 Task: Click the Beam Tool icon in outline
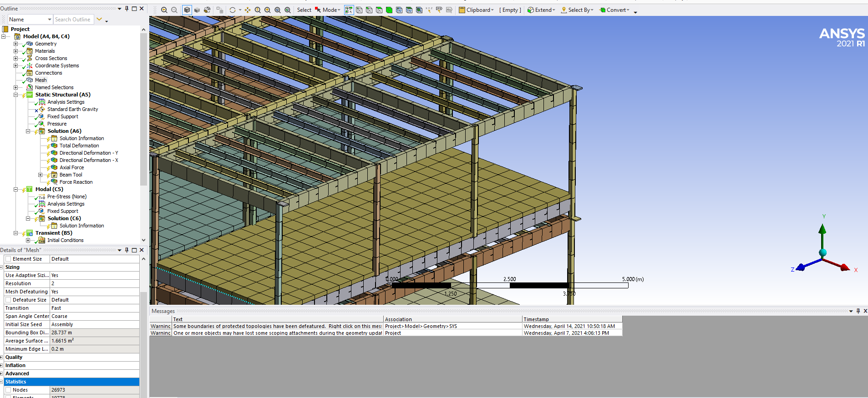click(54, 175)
